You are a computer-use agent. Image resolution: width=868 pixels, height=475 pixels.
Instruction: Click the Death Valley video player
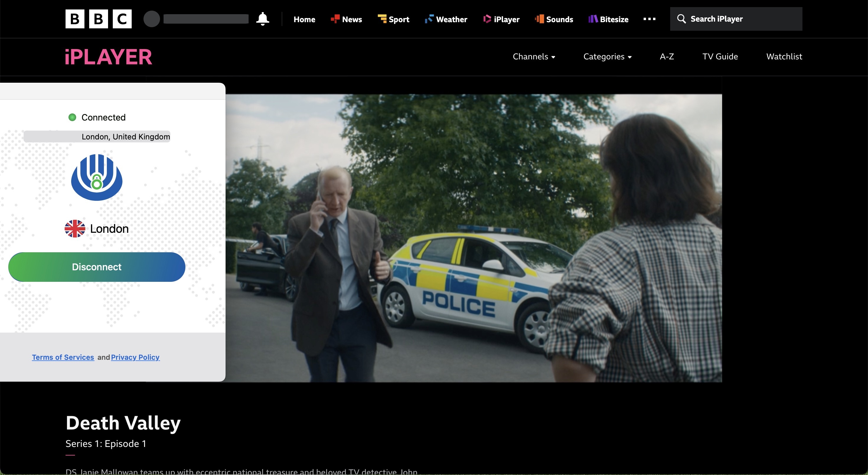(474, 238)
